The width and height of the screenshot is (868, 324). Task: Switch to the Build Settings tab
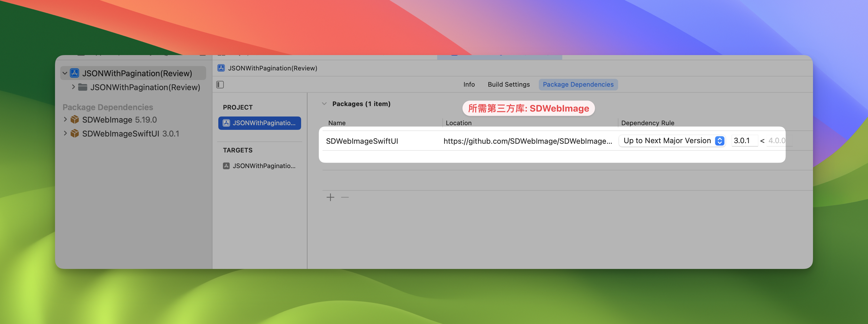[x=508, y=84]
